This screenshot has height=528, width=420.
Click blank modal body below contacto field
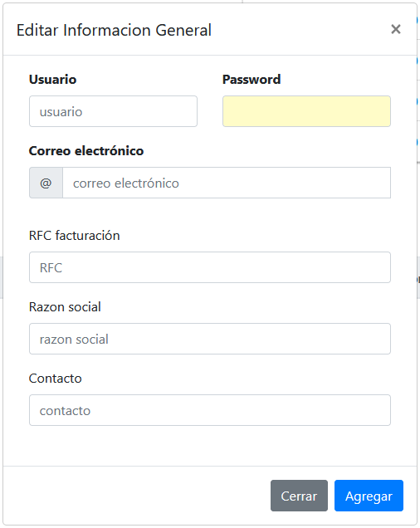[x=210, y=446]
